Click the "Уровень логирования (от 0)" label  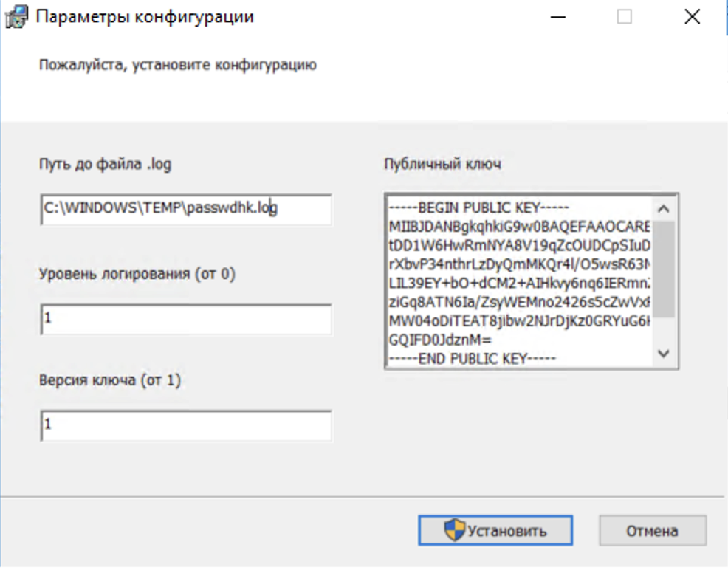click(137, 274)
